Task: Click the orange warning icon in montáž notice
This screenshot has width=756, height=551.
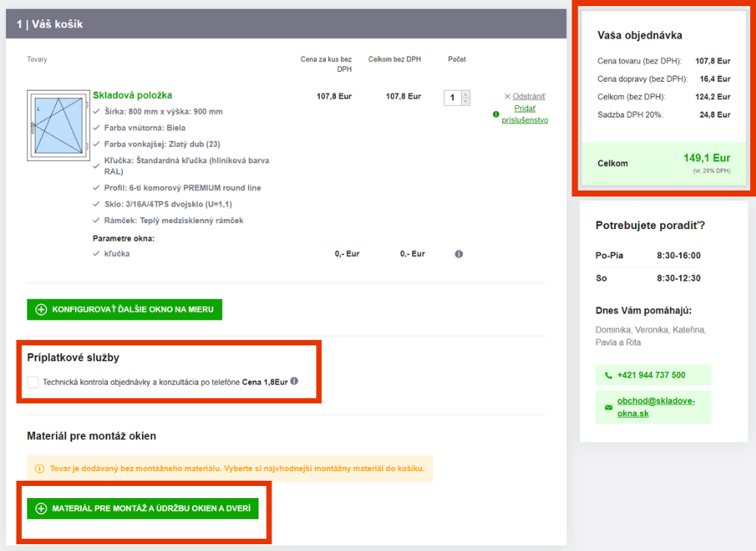Action: point(40,469)
